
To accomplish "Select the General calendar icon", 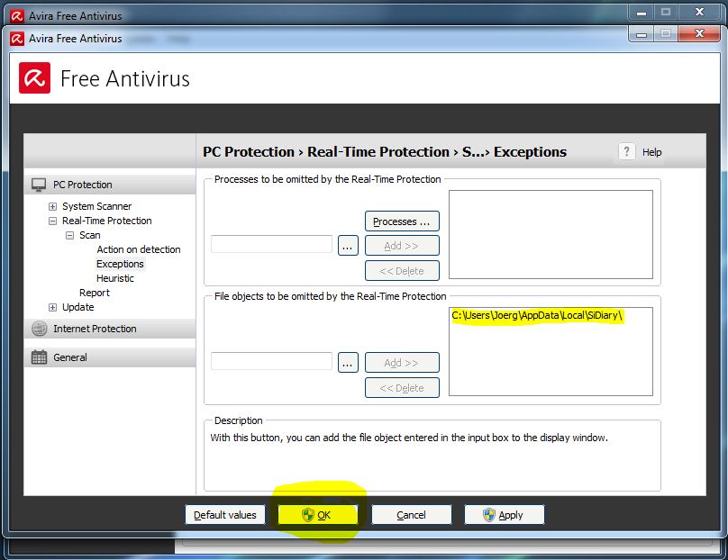I will coord(38,357).
